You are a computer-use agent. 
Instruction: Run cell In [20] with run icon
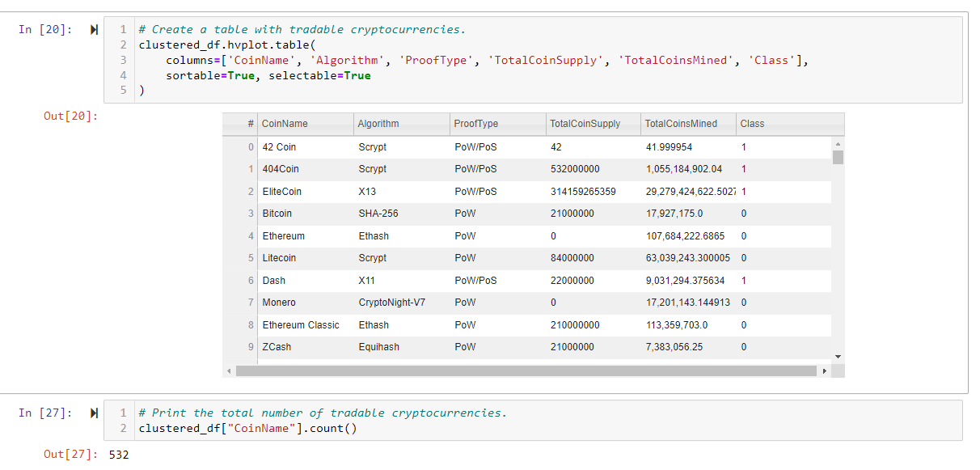pos(94,30)
